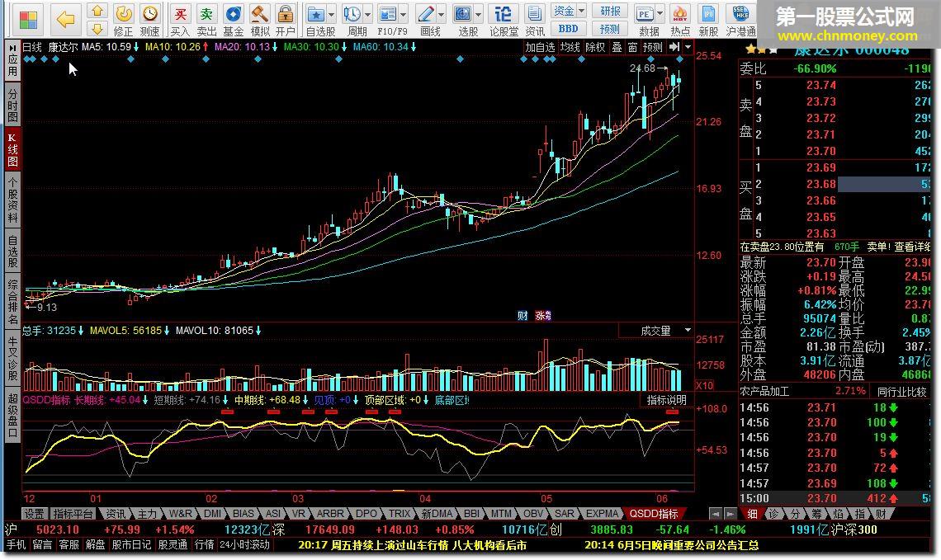Screen dimensions: 941x560
Task: Click the 开户 account opening icon
Action: point(285,20)
